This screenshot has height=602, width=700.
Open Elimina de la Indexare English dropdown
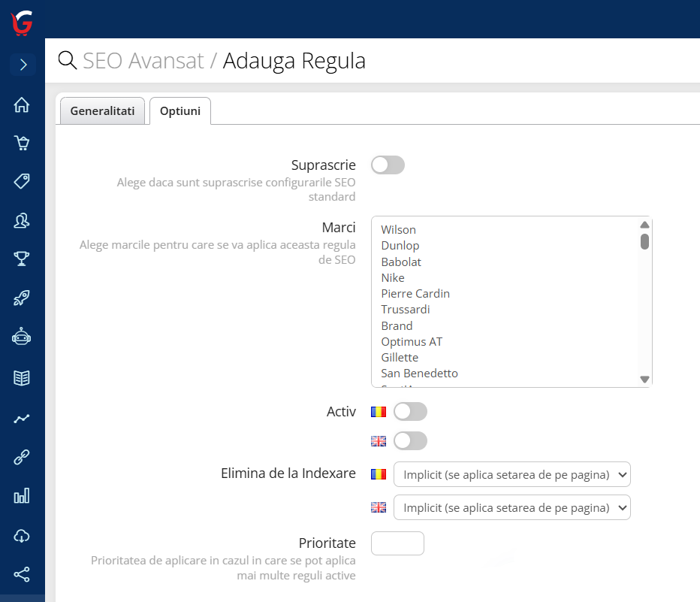(x=512, y=507)
